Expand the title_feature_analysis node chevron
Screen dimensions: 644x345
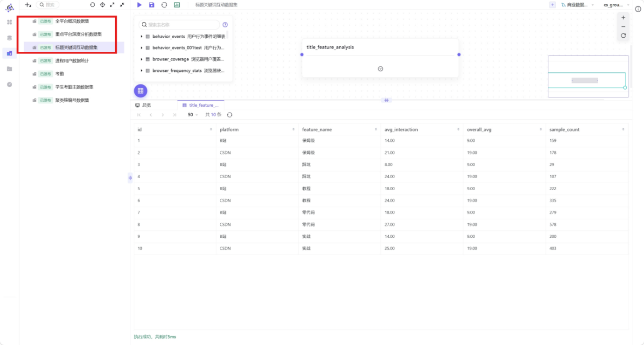(x=380, y=69)
